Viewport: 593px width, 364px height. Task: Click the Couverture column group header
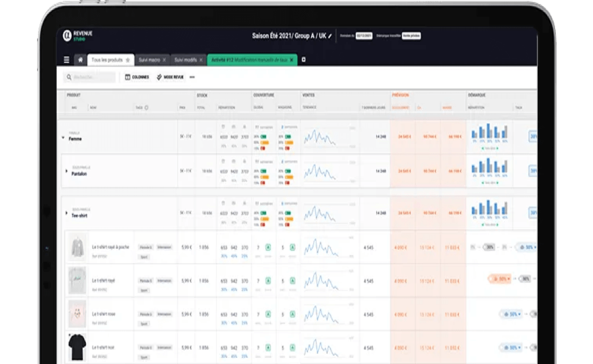pos(264,95)
